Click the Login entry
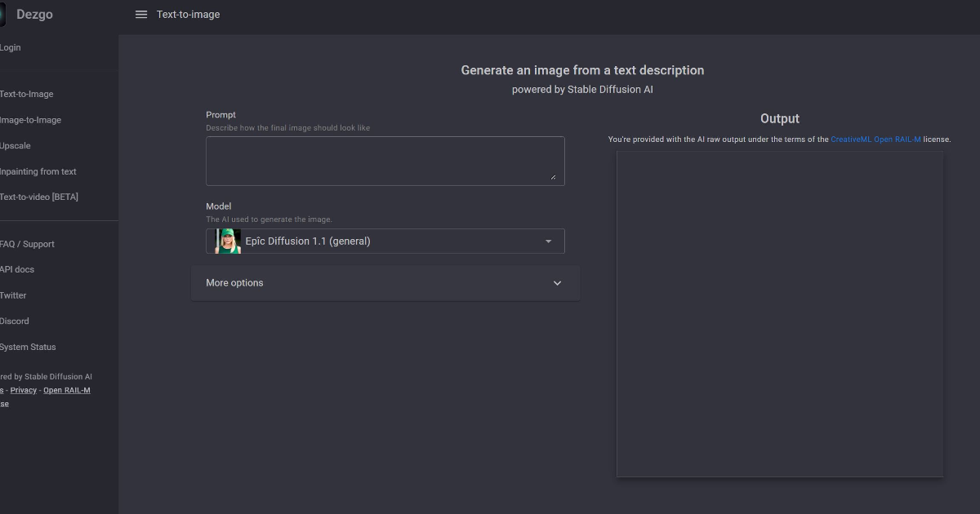Image resolution: width=980 pixels, height=514 pixels. 11,47
